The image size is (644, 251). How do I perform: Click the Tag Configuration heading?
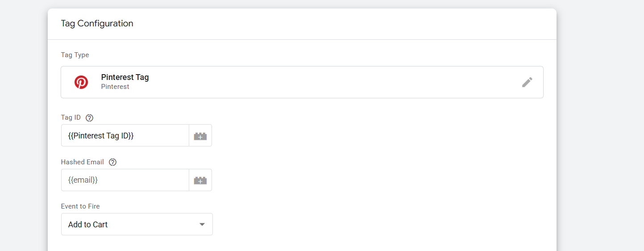(x=97, y=24)
